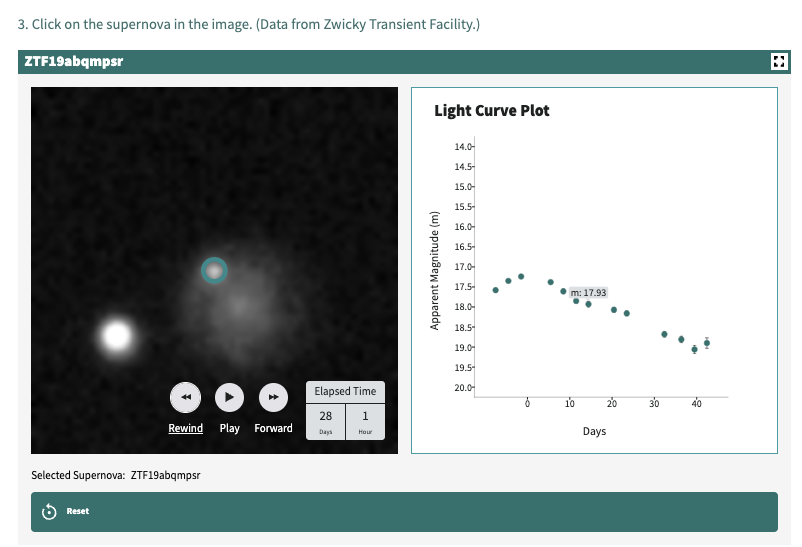Screen dimensions: 802x547
Task: Click the Forward button icon
Action: click(x=274, y=397)
